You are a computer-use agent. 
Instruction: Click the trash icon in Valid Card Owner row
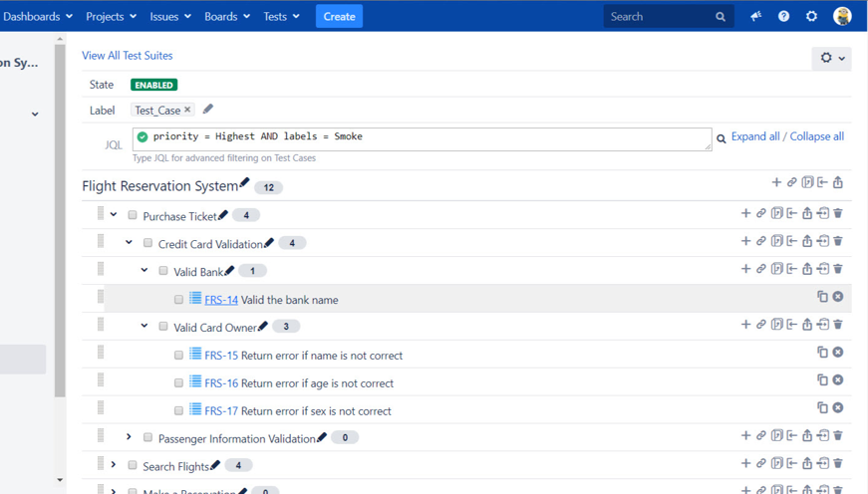[838, 324]
